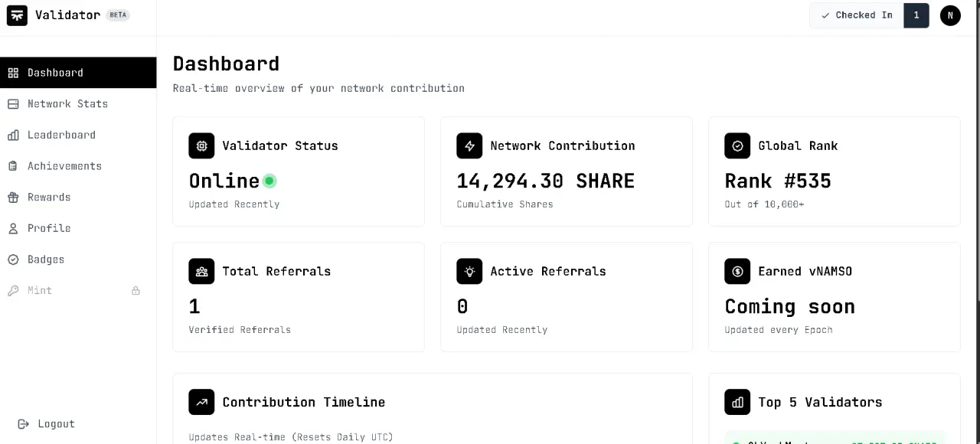Open Achievements from the sidebar
Image resolution: width=980 pixels, height=444 pixels.
point(78,166)
